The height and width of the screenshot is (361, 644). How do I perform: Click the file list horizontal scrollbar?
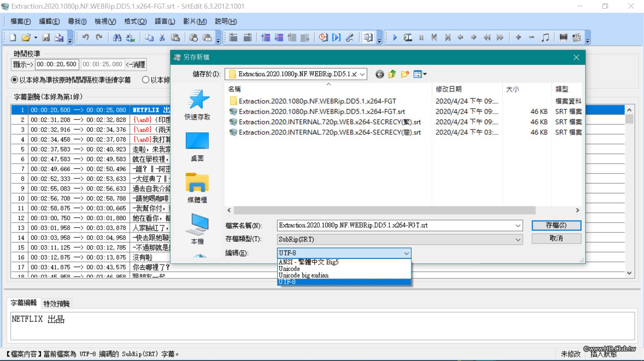pos(385,210)
